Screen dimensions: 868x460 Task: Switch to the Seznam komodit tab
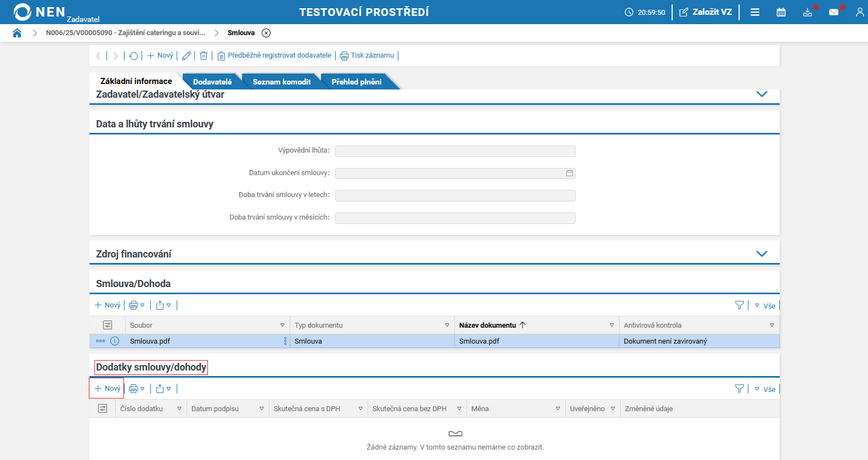coord(281,82)
